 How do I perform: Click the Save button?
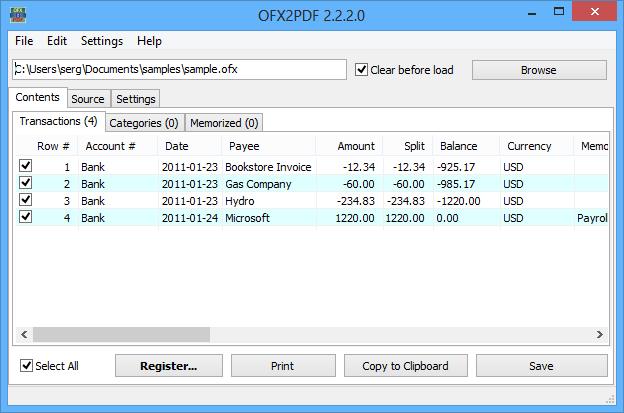(x=542, y=366)
